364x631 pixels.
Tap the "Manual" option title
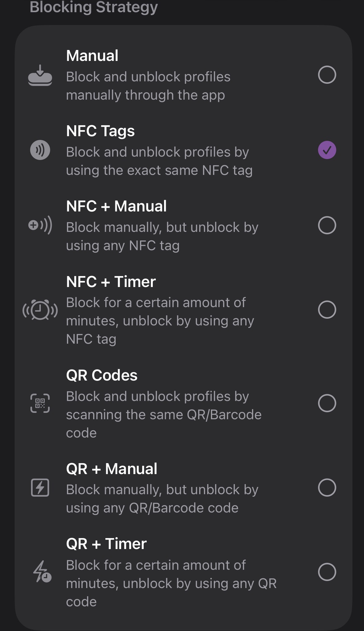click(x=92, y=56)
